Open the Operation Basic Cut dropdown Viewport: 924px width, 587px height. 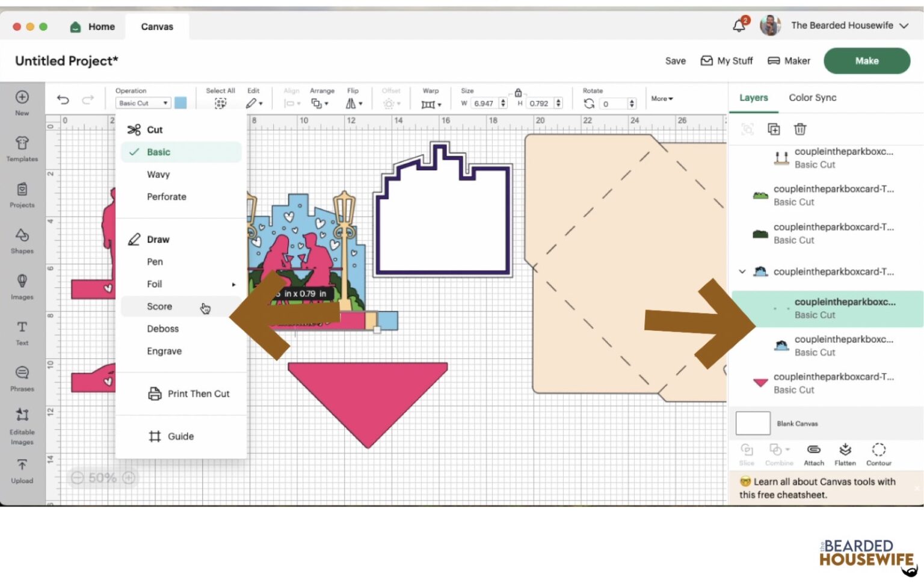143,103
